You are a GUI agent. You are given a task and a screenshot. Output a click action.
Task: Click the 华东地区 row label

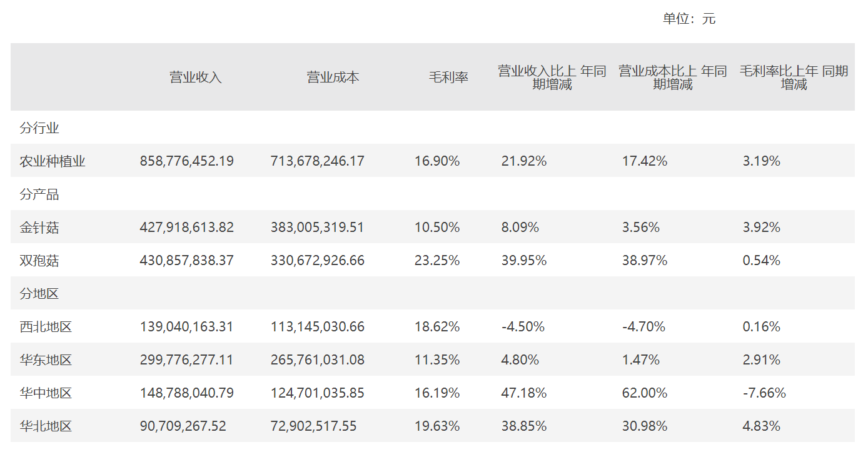(46, 360)
